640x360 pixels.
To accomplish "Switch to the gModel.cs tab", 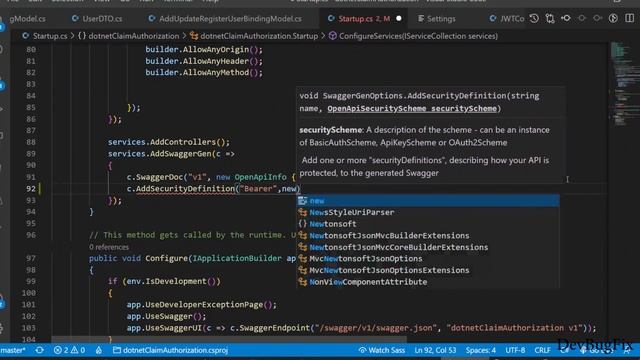I will (x=28, y=19).
